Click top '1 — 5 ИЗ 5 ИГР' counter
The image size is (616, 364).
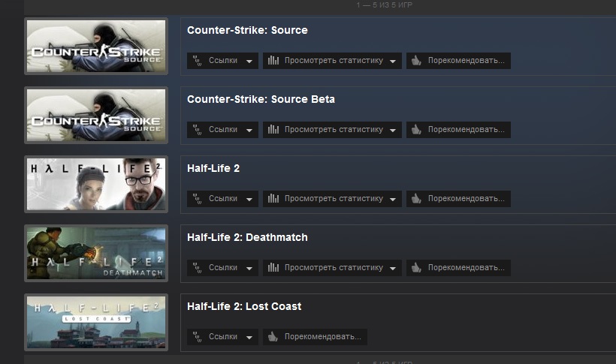pos(385,5)
